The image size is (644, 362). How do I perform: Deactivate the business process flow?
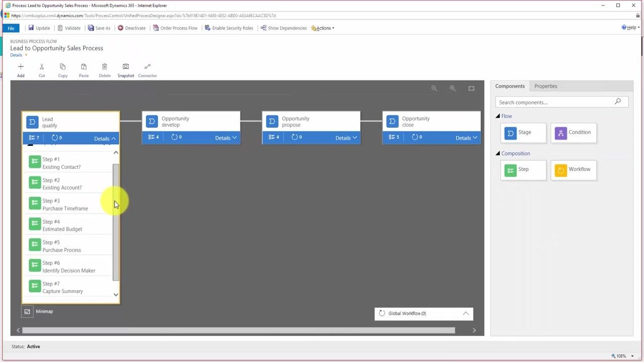[132, 28]
